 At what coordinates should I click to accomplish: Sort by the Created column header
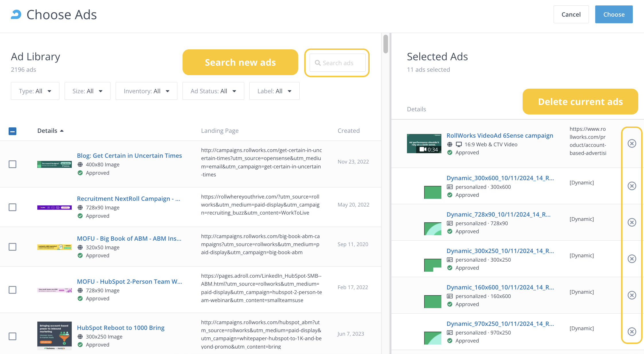click(348, 131)
